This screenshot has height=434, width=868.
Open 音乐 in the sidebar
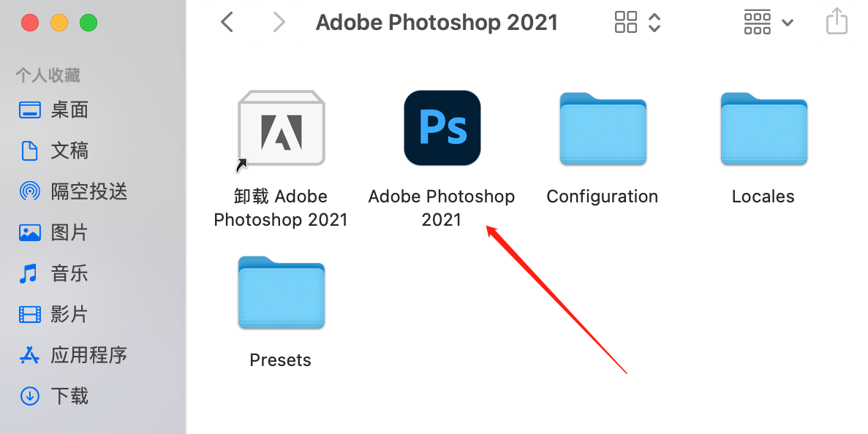click(x=53, y=273)
